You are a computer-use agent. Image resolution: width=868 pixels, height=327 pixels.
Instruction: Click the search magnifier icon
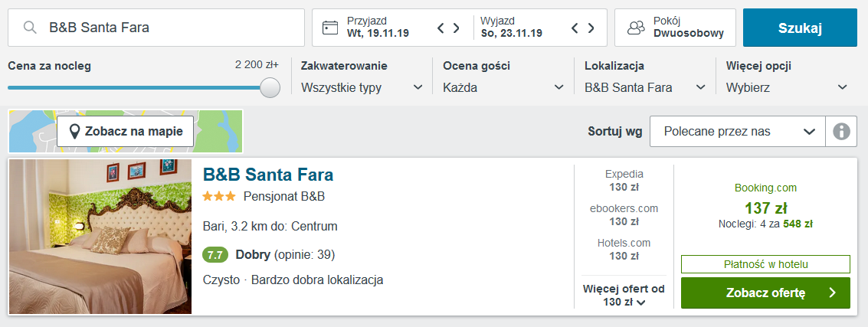(x=30, y=28)
